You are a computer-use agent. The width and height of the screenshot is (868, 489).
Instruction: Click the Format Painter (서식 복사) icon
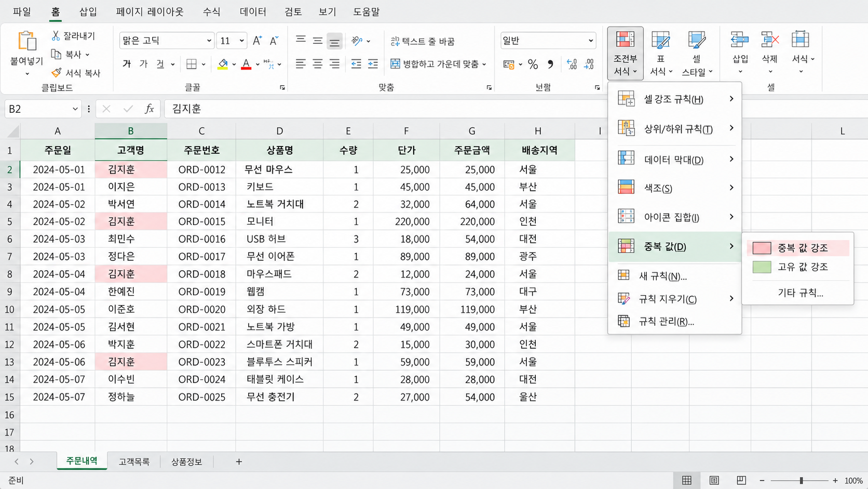coord(56,73)
